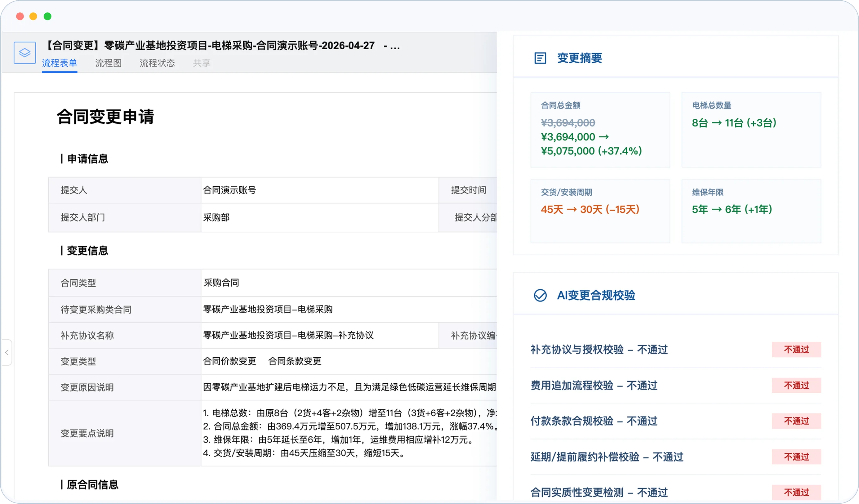Click the 采购合同 contract type value
This screenshot has width=859, height=504.
click(221, 282)
